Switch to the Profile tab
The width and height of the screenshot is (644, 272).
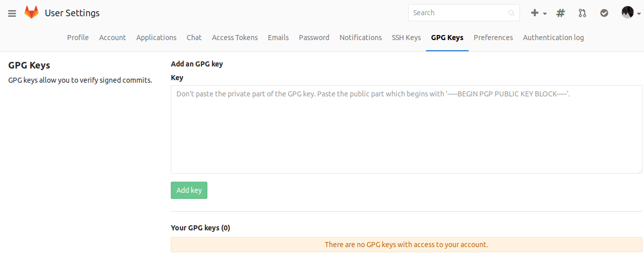(78, 38)
